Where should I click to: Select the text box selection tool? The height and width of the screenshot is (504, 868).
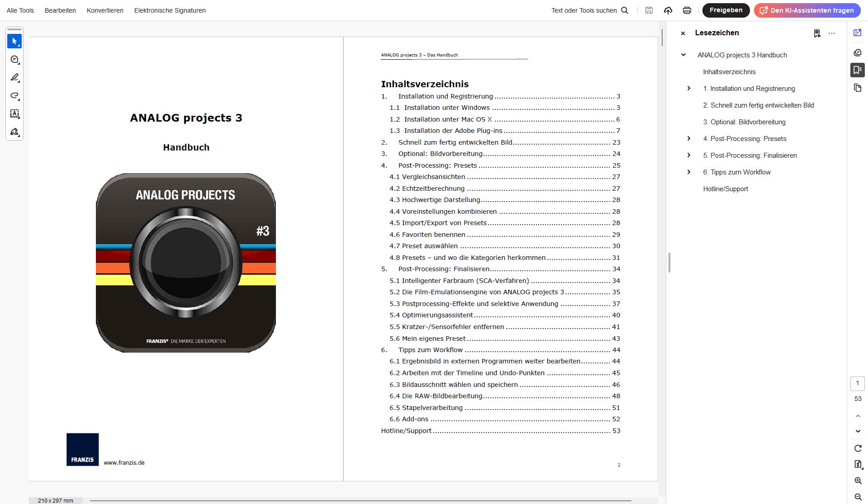coord(14,113)
